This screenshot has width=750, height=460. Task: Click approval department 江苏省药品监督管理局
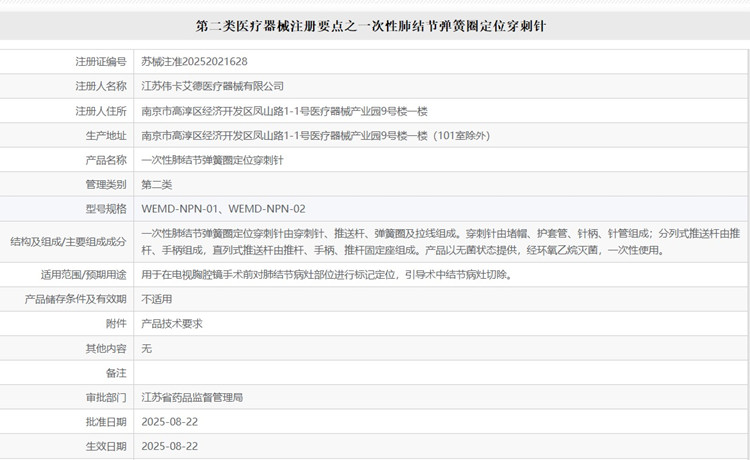click(192, 397)
